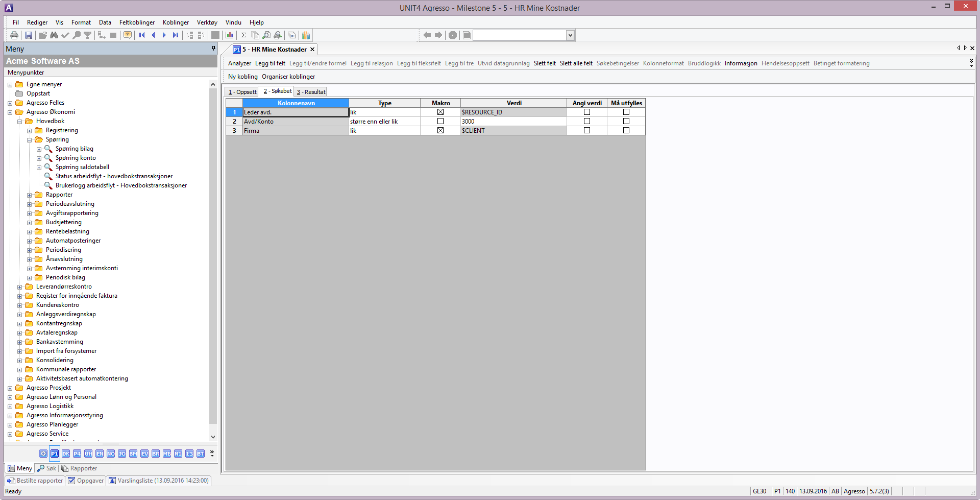Viewport: 980px width, 500px height.
Task: Click the forward arrow navigation icon
Action: tap(438, 35)
